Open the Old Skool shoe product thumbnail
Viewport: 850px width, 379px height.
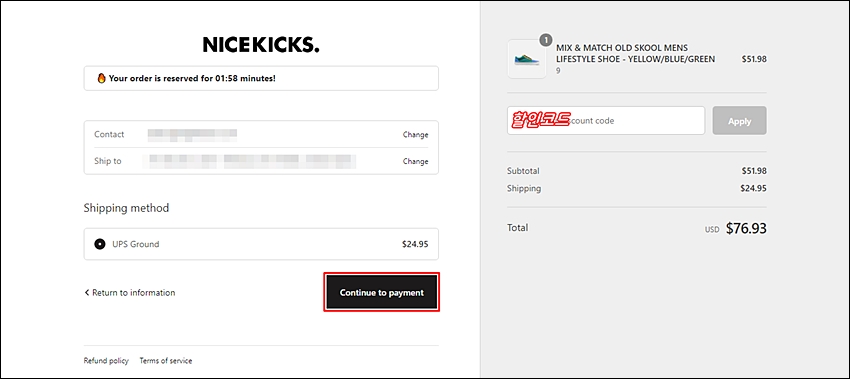click(527, 59)
